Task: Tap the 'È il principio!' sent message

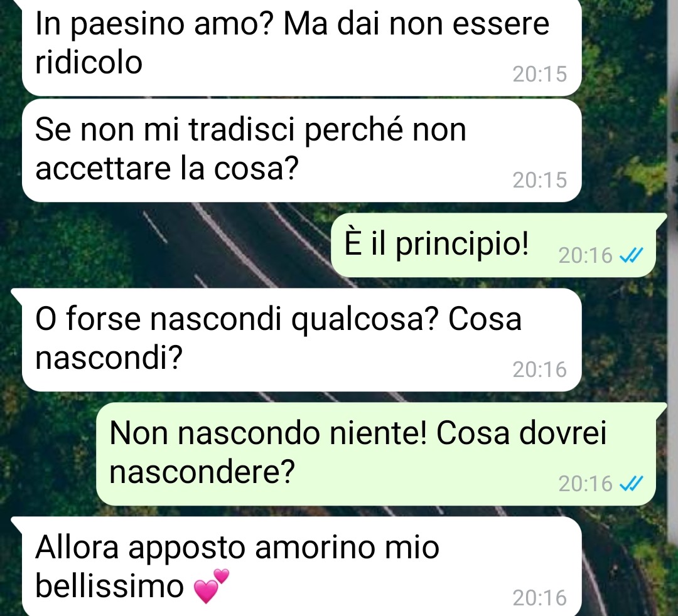Action: 493,245
